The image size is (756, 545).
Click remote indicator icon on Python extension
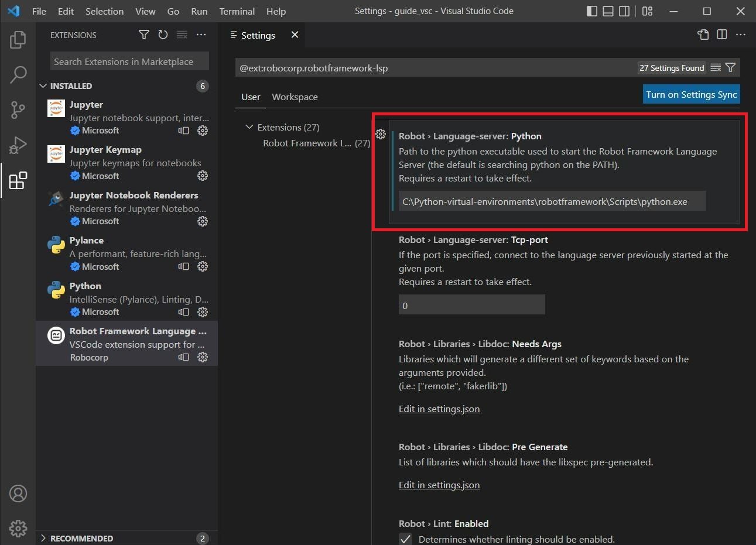(184, 312)
